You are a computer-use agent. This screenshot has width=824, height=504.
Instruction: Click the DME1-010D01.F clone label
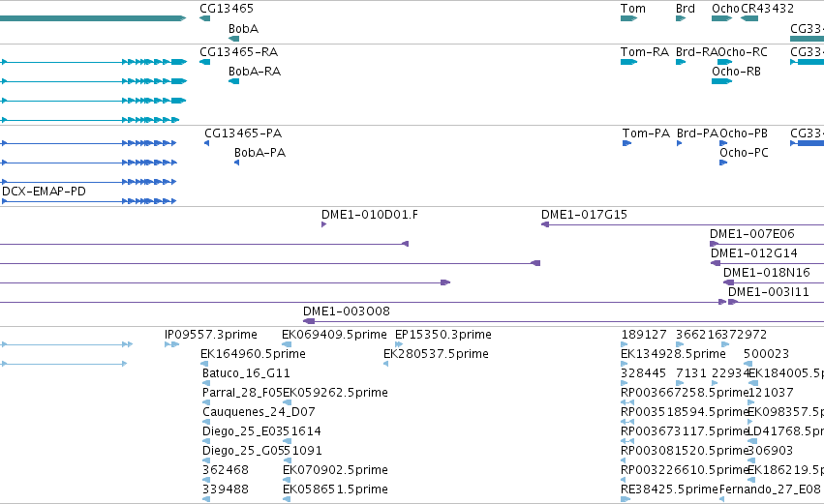click(370, 215)
